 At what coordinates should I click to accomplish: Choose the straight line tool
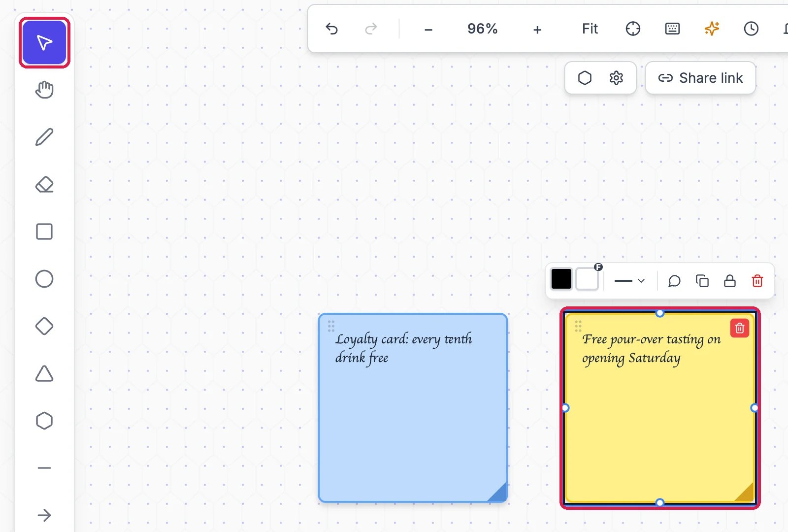coord(44,468)
